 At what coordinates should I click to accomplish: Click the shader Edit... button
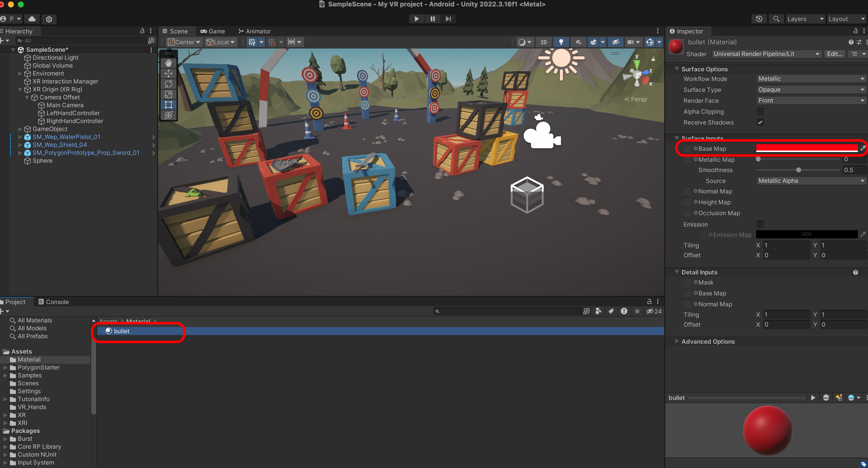[834, 54]
